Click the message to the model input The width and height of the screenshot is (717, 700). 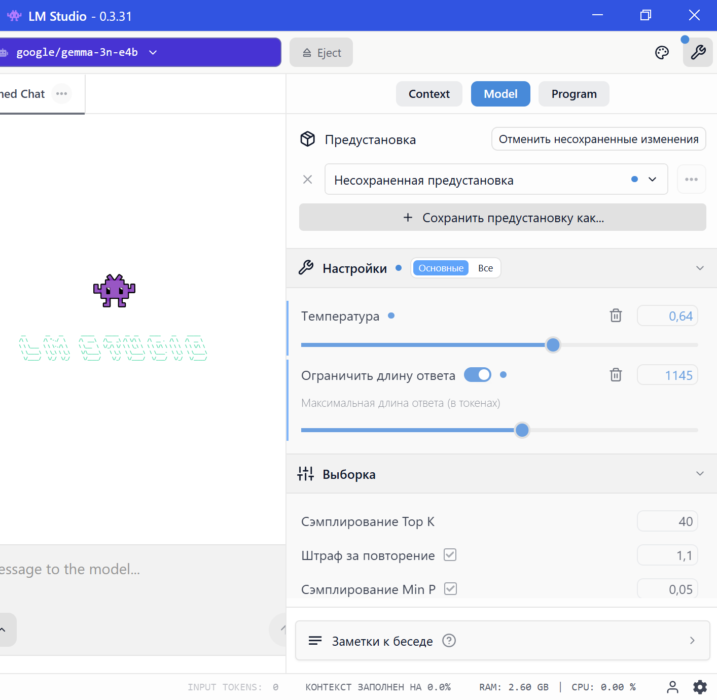143,569
